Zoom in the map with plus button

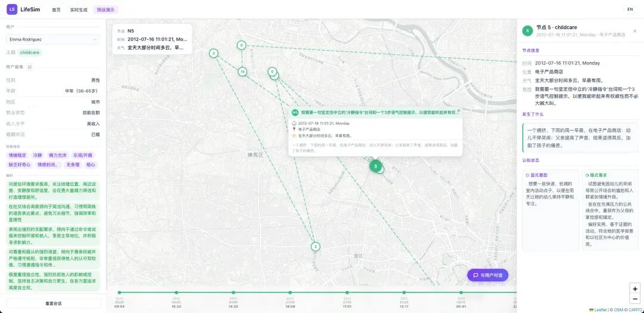[x=635, y=289]
